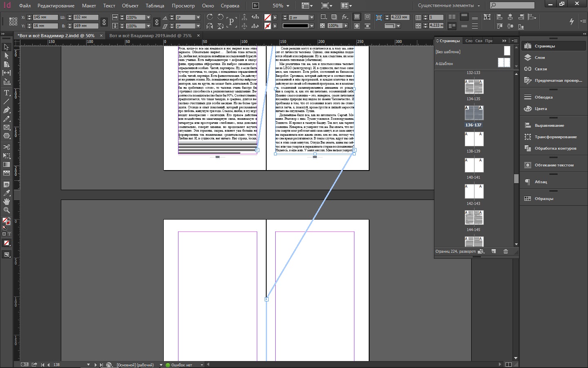Viewport: 588px width, 368px height.
Task: Open the Обтекание текстом panel
Action: (x=554, y=165)
